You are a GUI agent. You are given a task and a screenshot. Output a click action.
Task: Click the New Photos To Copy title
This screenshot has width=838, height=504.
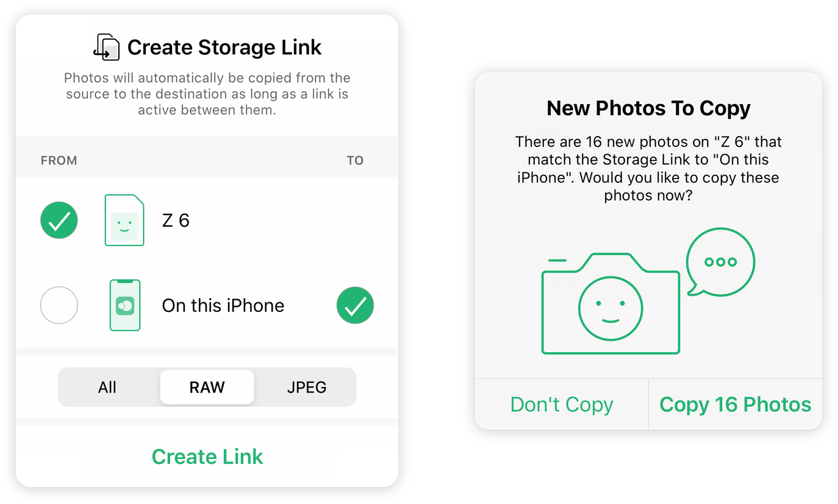pos(648,108)
